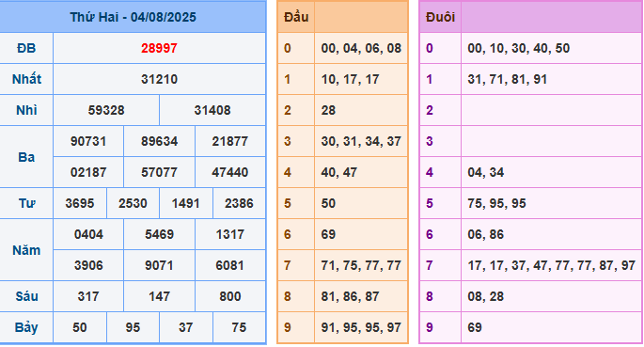
Task: Select fifth prize number 1317
Action: tap(230, 234)
